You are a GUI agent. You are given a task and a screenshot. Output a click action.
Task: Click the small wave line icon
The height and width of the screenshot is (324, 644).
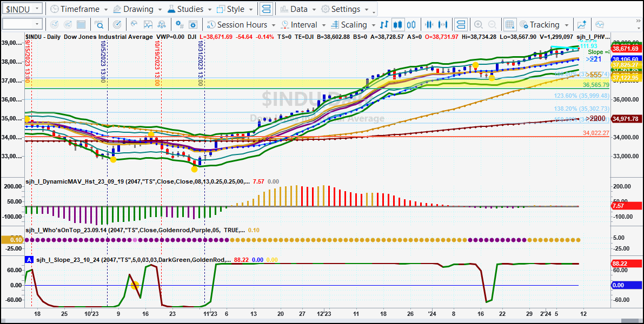134,25
